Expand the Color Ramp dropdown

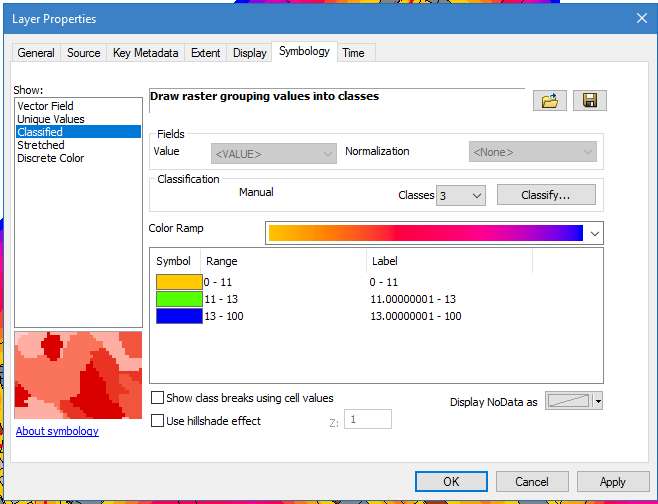coord(596,233)
